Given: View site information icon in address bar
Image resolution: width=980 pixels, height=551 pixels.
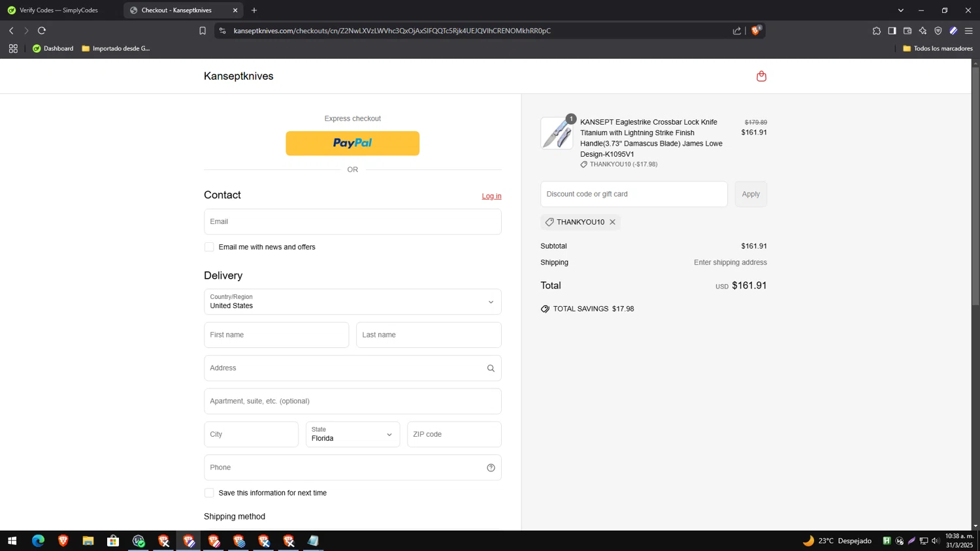Looking at the screenshot, I should [x=223, y=31].
